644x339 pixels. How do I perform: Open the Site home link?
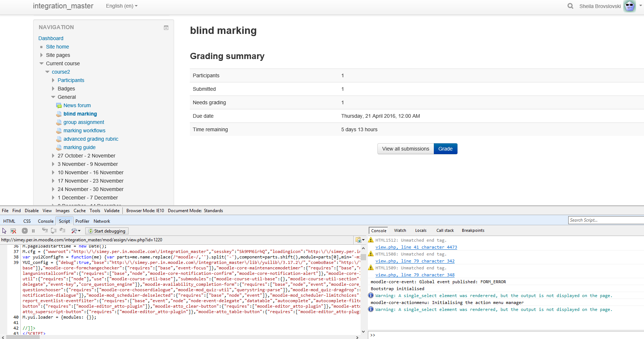(58, 47)
